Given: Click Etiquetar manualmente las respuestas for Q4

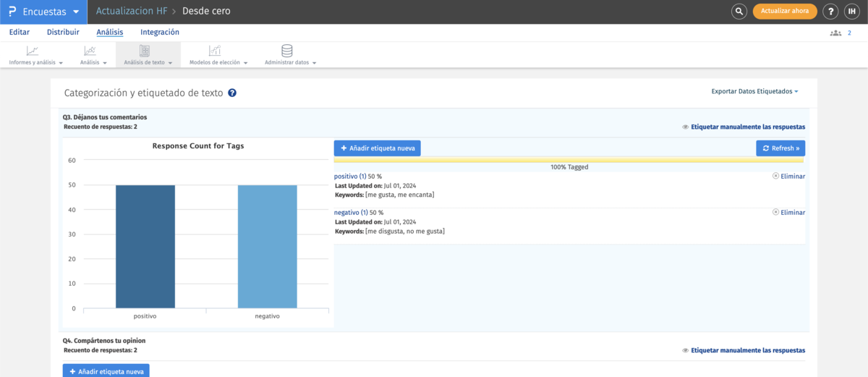Looking at the screenshot, I should pyautogui.click(x=748, y=350).
